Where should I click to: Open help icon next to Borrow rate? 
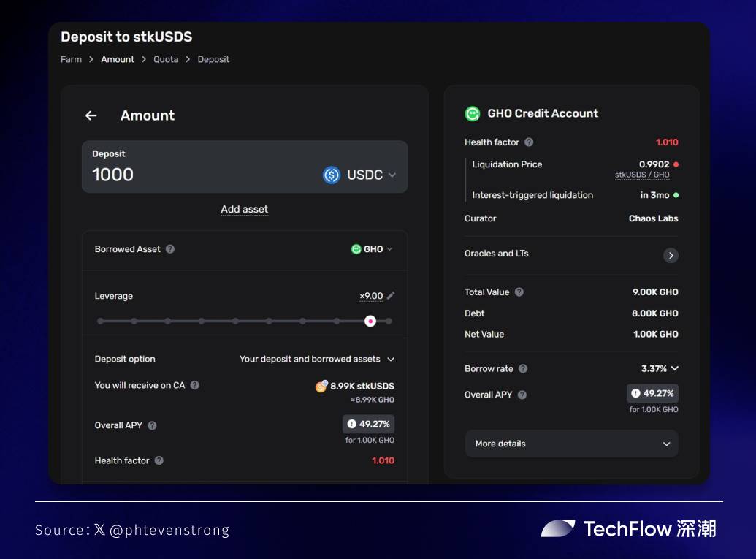(x=523, y=368)
